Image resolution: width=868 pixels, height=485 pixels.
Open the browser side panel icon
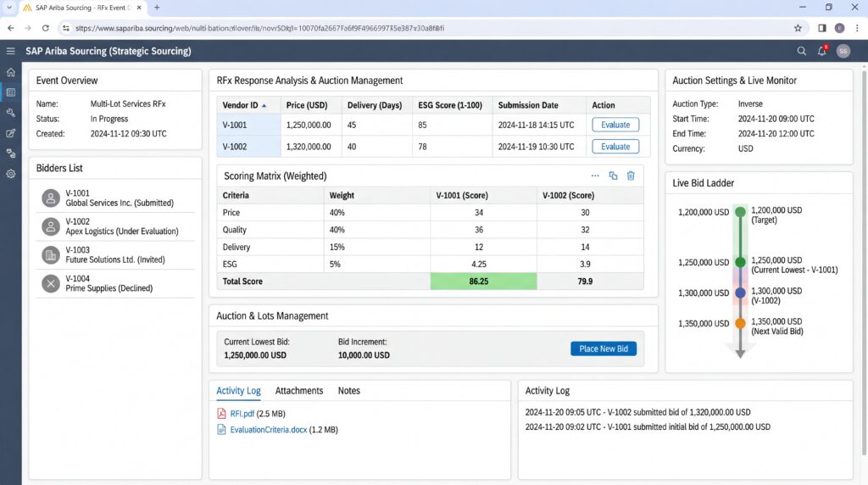(822, 28)
